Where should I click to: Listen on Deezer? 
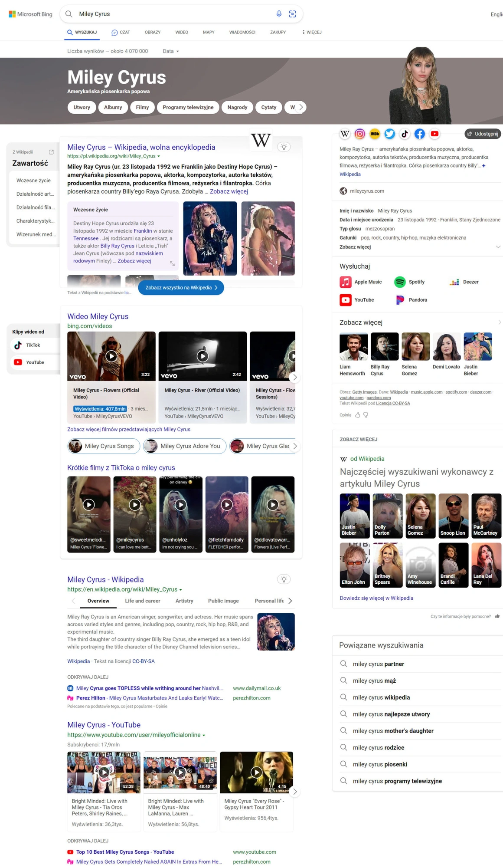click(x=464, y=282)
